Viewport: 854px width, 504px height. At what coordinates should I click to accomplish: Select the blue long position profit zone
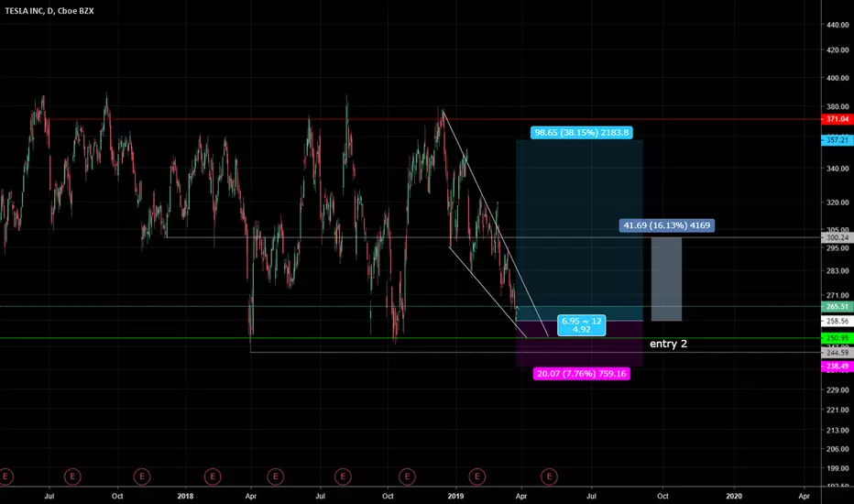coord(579,230)
